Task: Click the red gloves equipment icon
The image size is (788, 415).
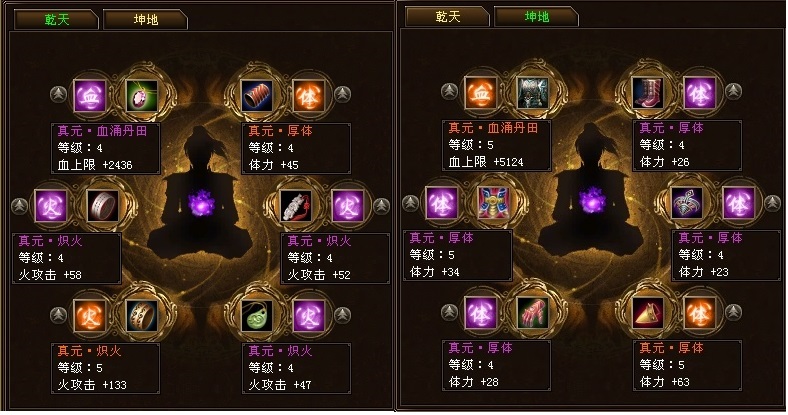Action: tap(532, 313)
